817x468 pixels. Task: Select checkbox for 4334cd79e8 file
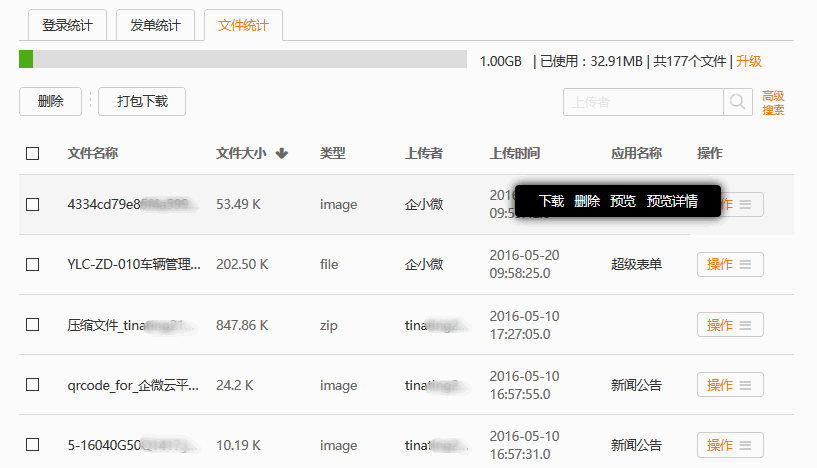coord(32,204)
